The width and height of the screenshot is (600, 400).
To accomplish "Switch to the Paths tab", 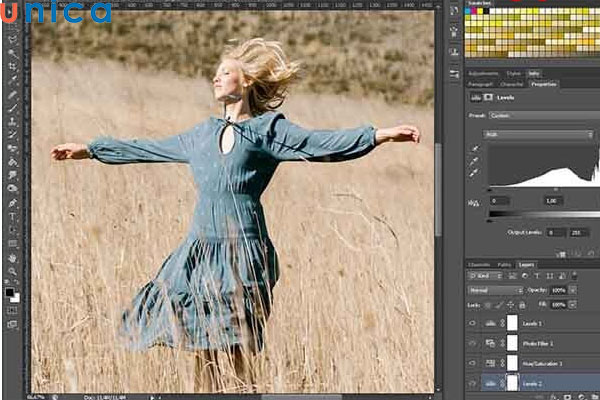I will [x=504, y=265].
